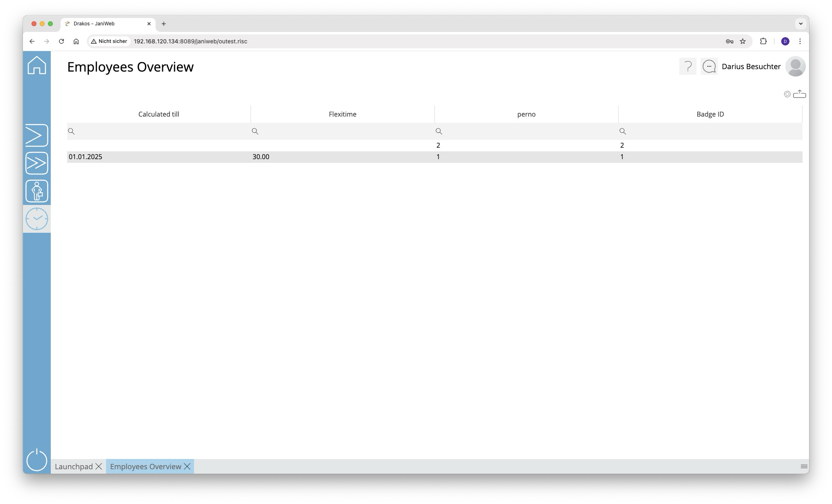This screenshot has height=504, width=832.
Task: Sort by Calculated till column header
Action: (159, 114)
